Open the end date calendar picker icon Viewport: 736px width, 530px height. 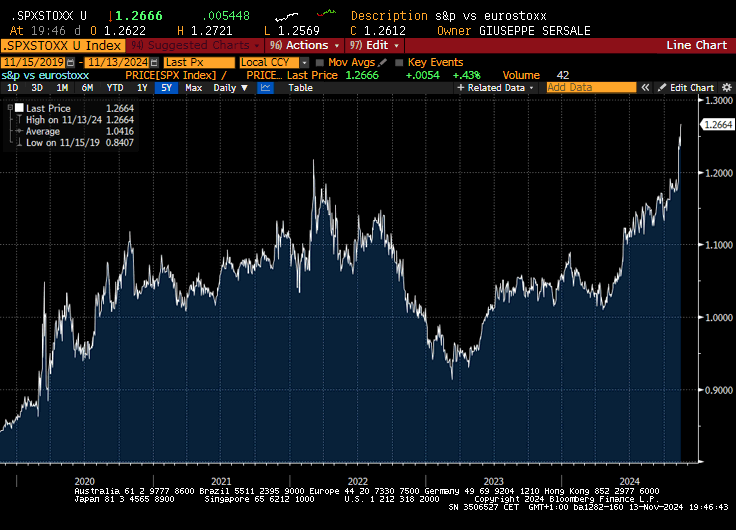(x=154, y=62)
